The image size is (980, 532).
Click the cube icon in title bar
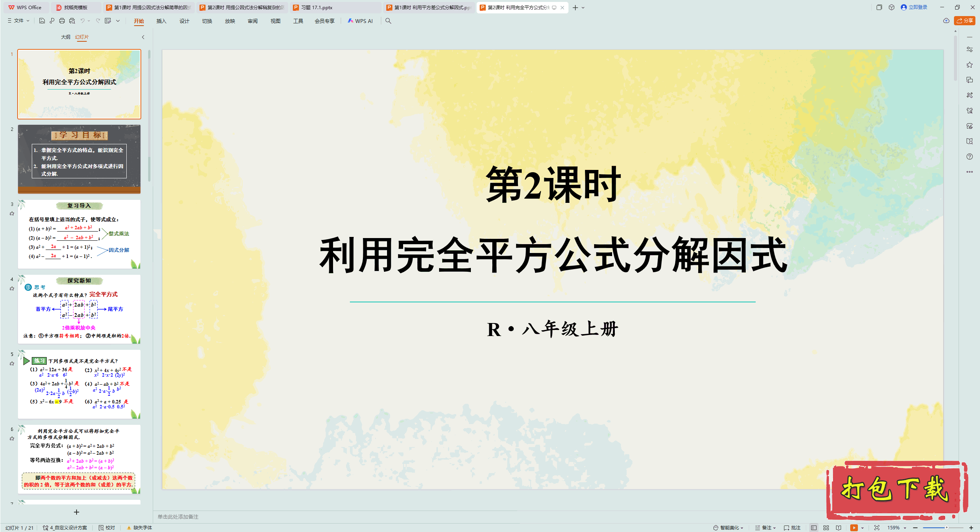[x=892, y=7]
